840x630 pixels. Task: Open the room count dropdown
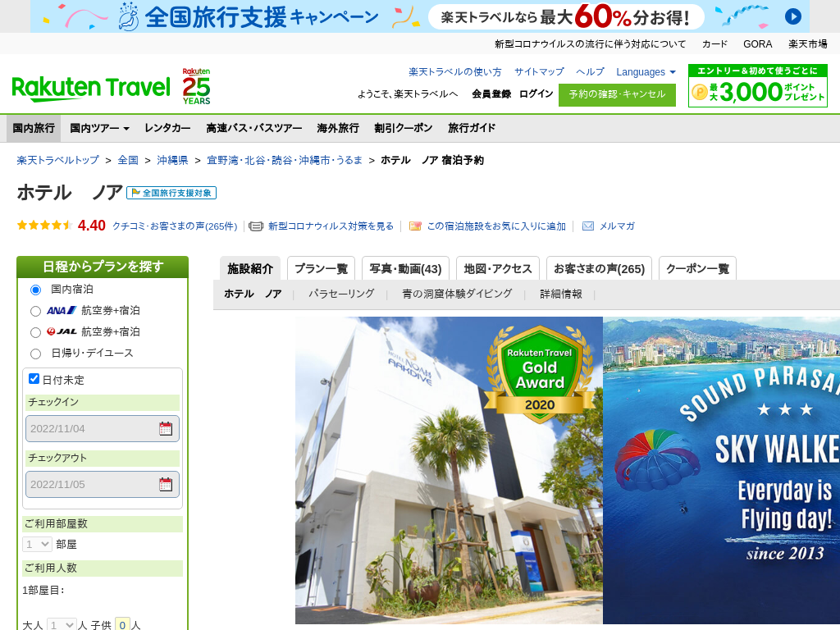(x=37, y=545)
